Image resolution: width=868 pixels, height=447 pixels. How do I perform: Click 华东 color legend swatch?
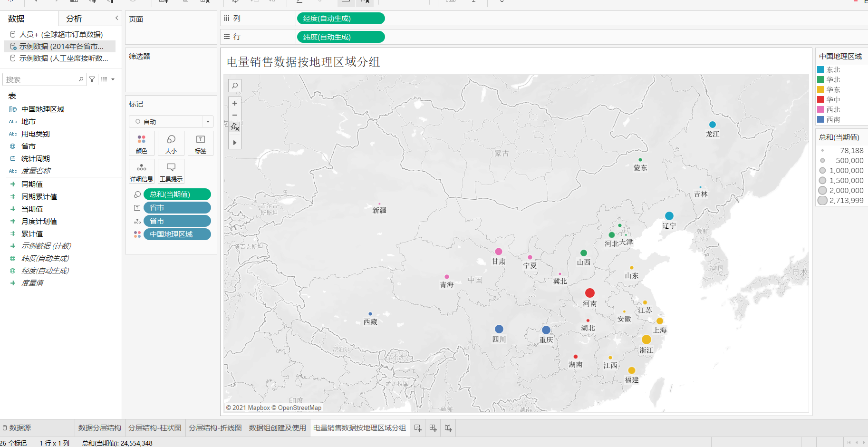coord(820,90)
